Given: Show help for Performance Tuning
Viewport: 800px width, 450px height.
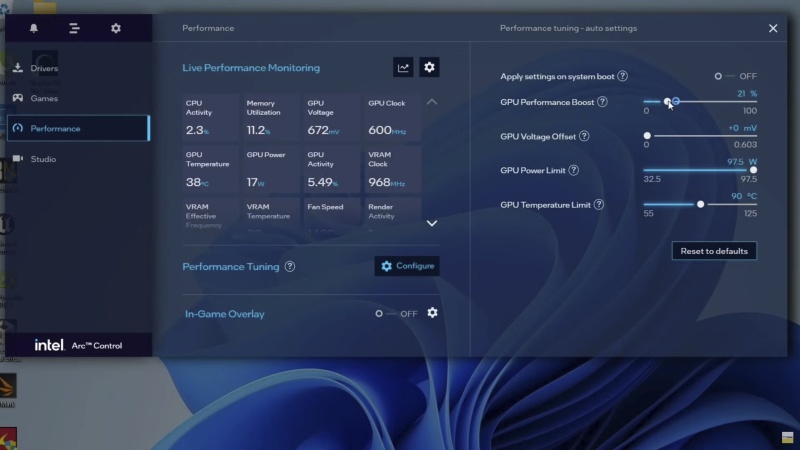Looking at the screenshot, I should (x=290, y=266).
